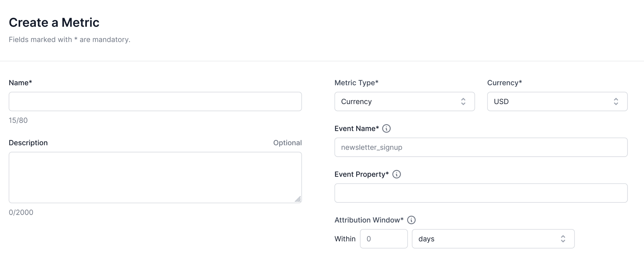Click the Within number box showing 0

point(384,239)
